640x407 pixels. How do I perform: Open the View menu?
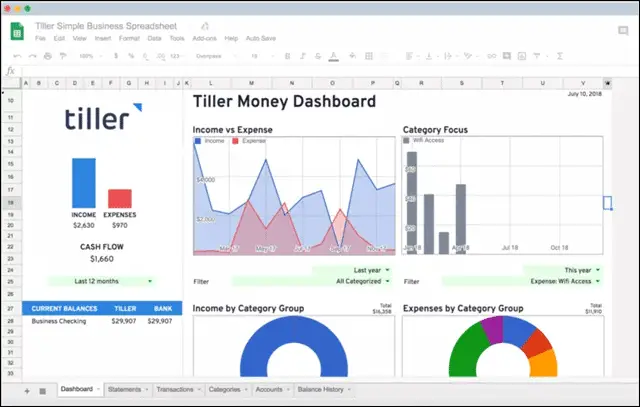80,38
